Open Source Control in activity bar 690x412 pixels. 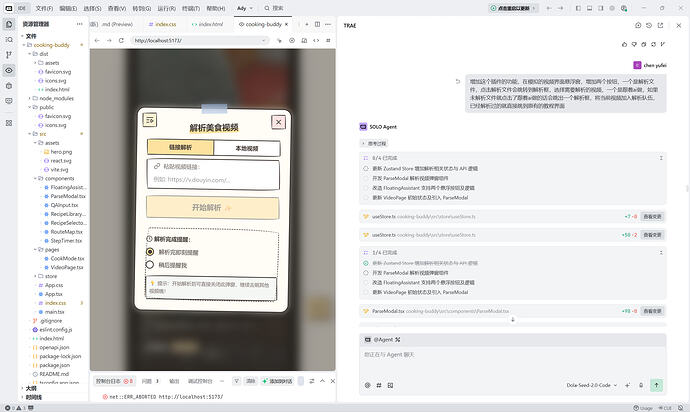[9, 55]
